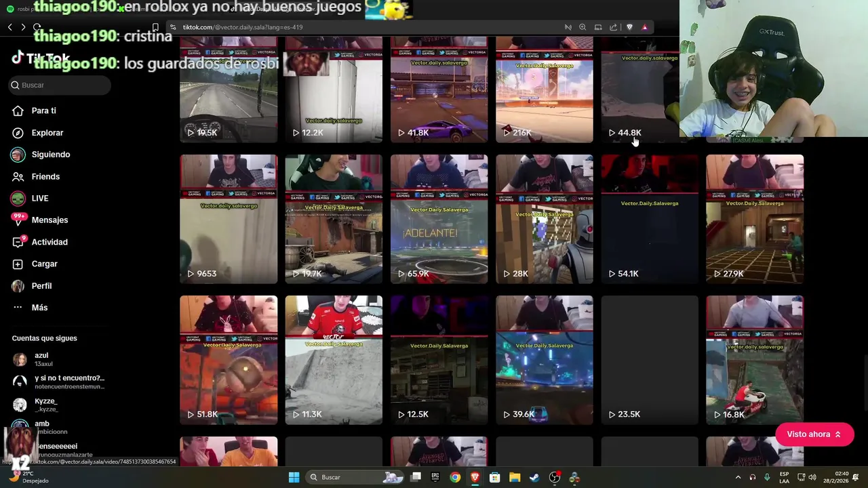Viewport: 868px width, 488px height.
Task: Open the video with 23.5K views
Action: point(650,360)
